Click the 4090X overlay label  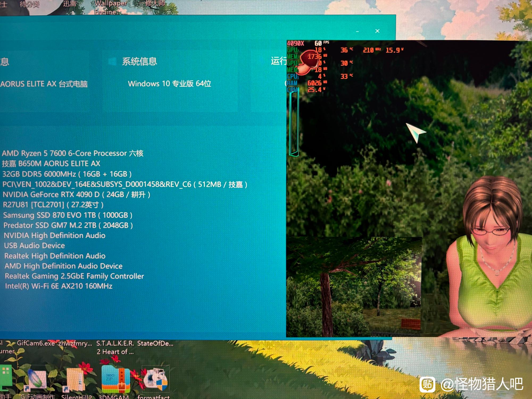295,43
